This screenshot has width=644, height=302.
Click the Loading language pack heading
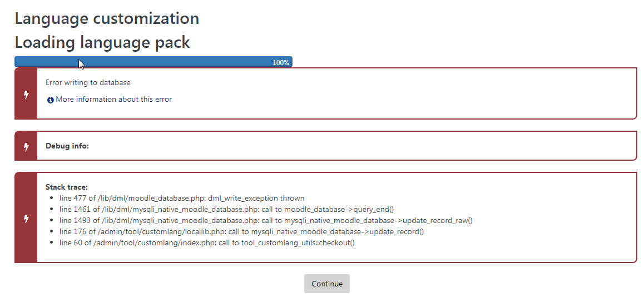tap(102, 42)
